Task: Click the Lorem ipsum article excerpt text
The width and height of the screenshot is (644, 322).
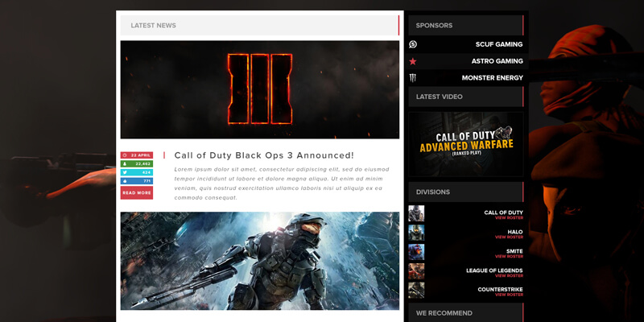Action: pyautogui.click(x=282, y=184)
